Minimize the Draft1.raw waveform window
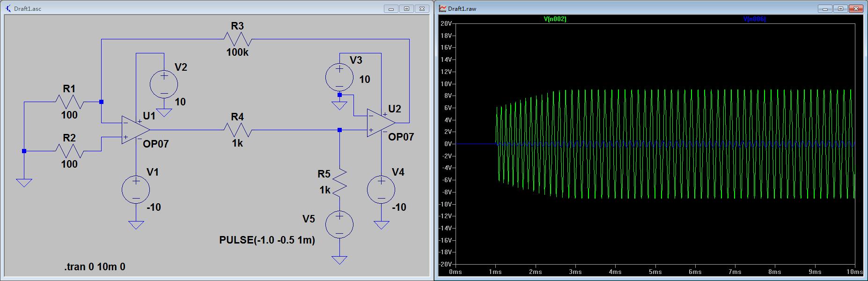This screenshot has width=868, height=281. [825, 8]
